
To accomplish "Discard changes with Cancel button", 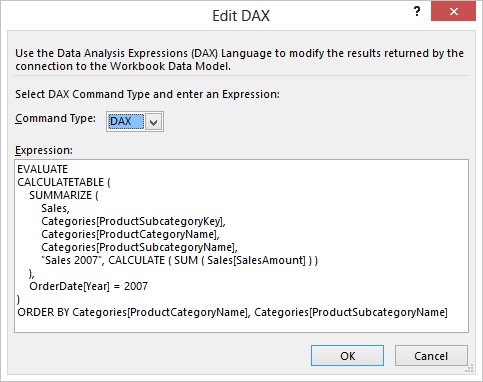I will (x=431, y=356).
